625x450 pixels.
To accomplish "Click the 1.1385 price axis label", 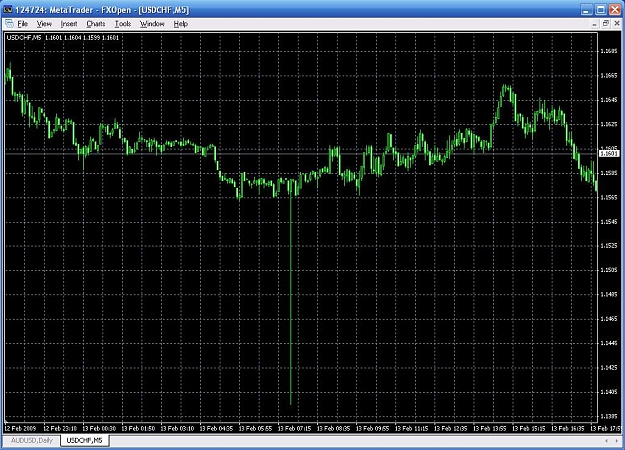I will 609,416.
